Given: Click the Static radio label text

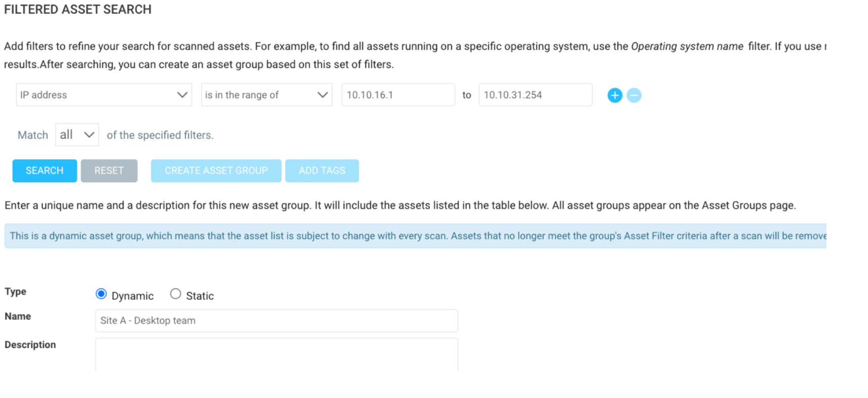Looking at the screenshot, I should pos(200,296).
